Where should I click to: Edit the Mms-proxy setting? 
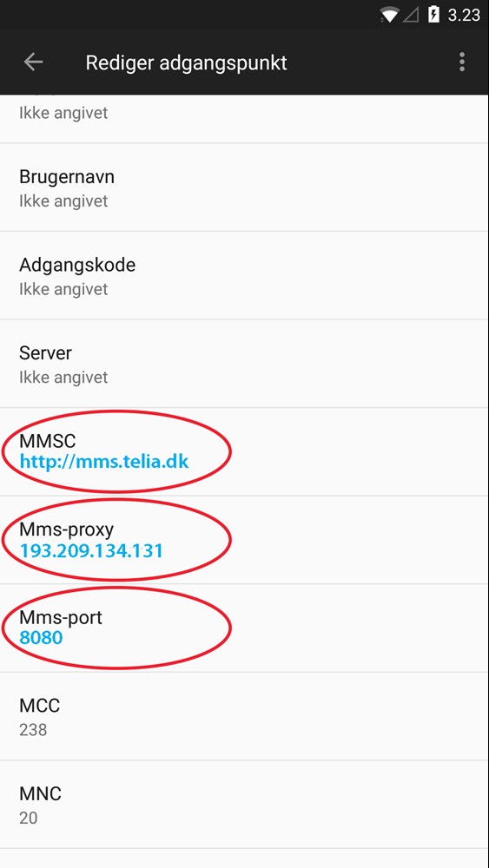244,540
